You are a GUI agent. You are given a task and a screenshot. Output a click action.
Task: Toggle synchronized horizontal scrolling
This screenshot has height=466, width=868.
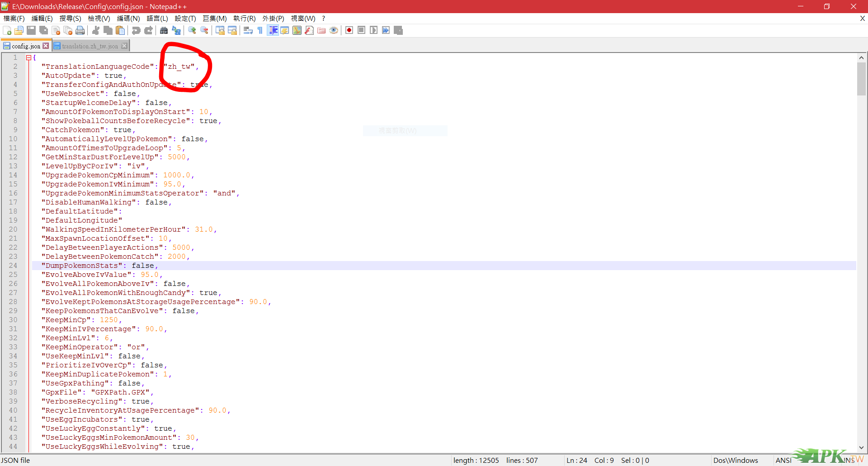(232, 30)
